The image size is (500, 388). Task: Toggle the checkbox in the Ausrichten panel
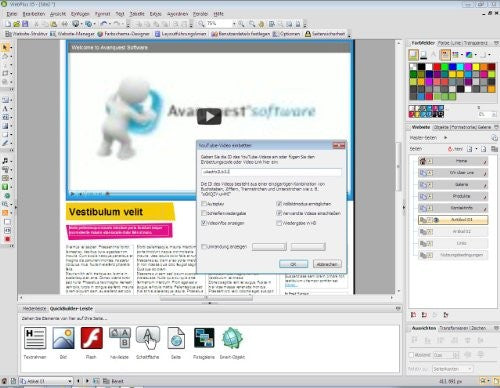tap(411, 355)
